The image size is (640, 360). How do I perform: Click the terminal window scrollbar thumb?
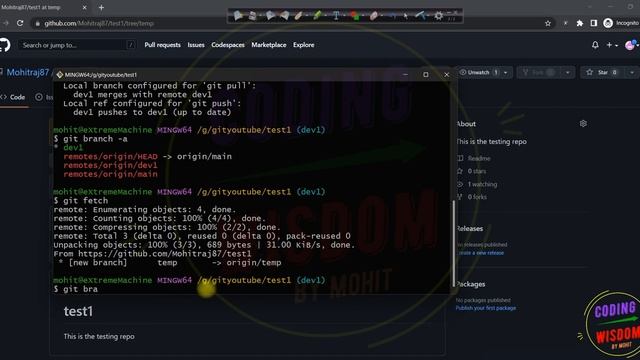tap(453, 243)
